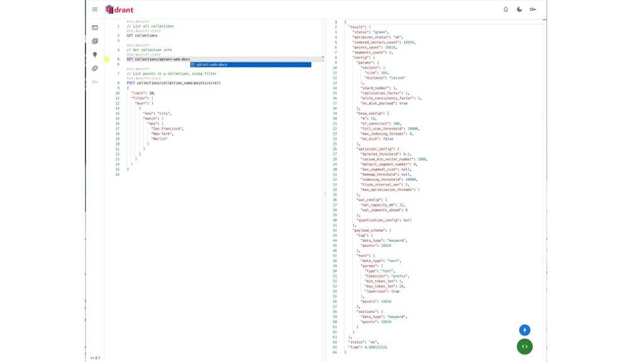Click the Qdrant logo in the header

coord(119,9)
